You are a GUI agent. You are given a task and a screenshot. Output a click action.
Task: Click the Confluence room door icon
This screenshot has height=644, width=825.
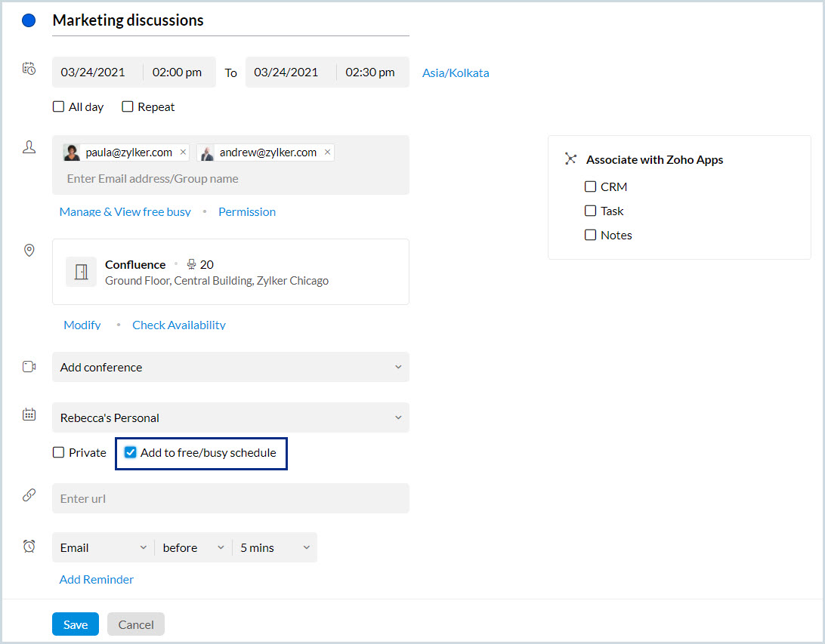coord(81,272)
